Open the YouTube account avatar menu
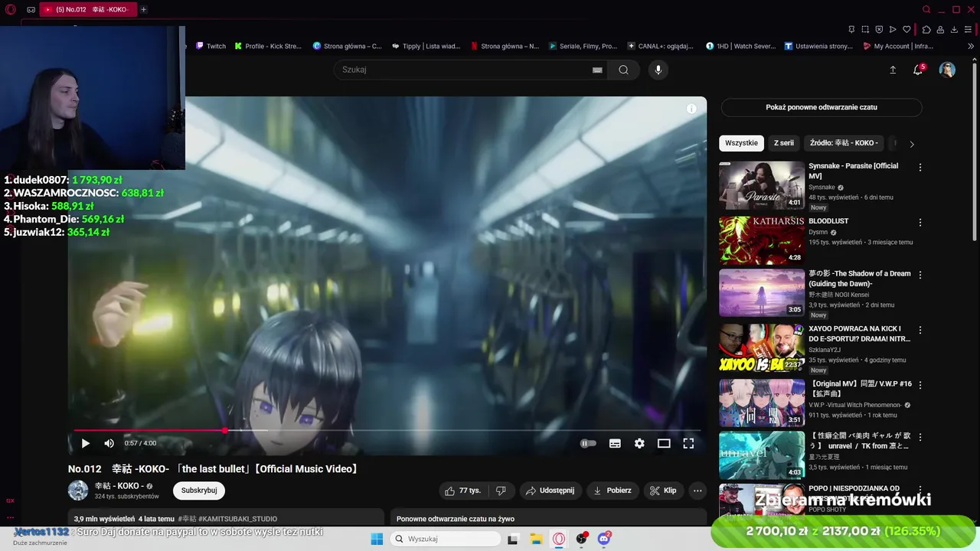The height and width of the screenshot is (551, 980). tap(947, 70)
